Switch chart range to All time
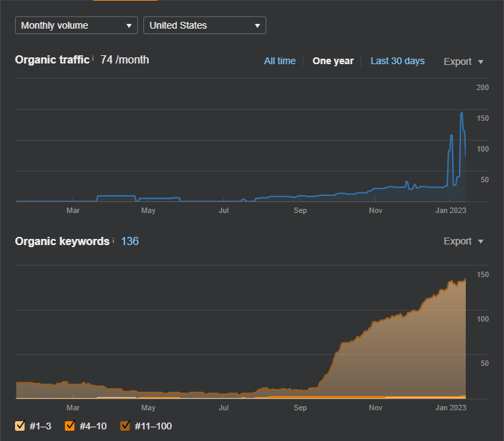The image size is (504, 441). [x=279, y=61]
